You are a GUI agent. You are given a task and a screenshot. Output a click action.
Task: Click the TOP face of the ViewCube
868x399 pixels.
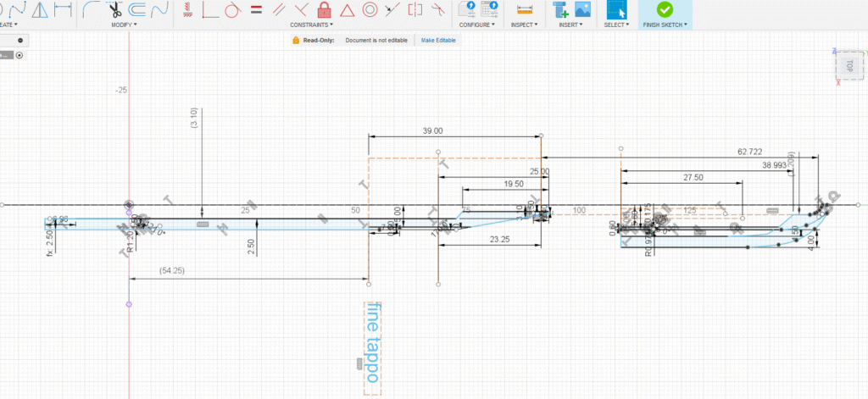(x=848, y=64)
